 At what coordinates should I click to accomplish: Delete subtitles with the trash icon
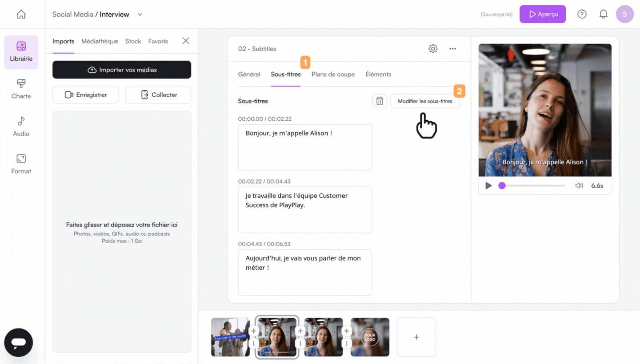(380, 101)
